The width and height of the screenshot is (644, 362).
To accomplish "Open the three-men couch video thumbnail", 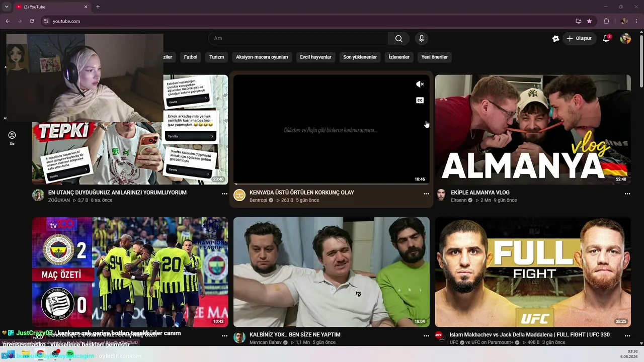I will (332, 272).
